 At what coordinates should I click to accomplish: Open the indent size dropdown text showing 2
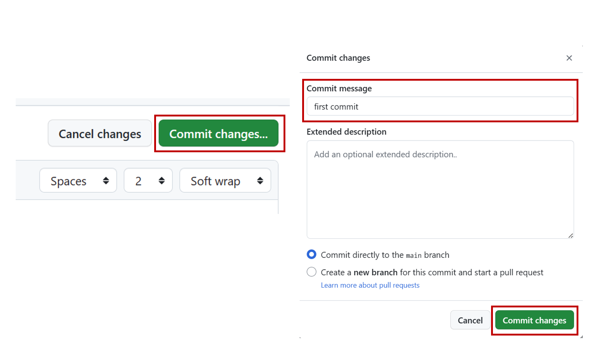point(138,181)
